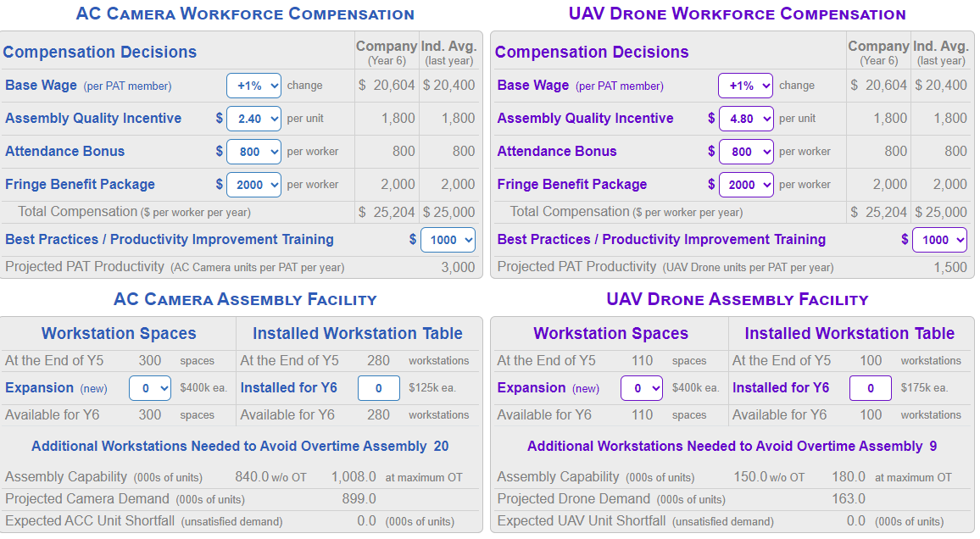This screenshot has height=539, width=980.
Task: Click AC Camera Fringe Benefit Package label
Action: coord(80,184)
